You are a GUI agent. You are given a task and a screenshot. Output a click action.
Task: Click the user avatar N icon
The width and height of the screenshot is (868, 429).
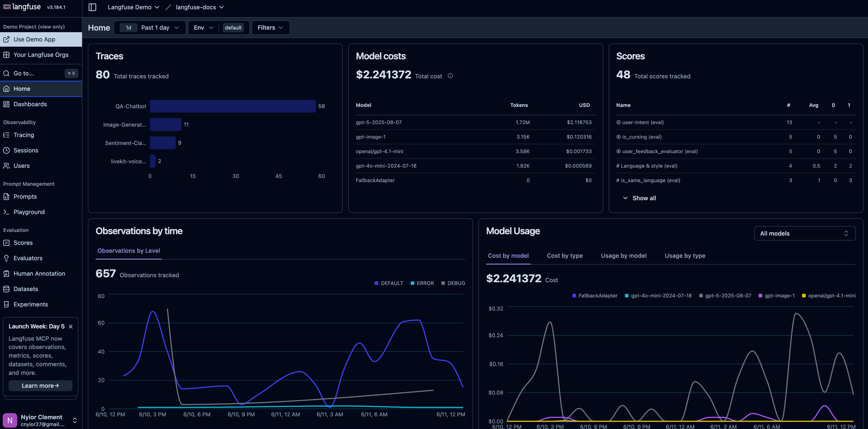coord(10,420)
